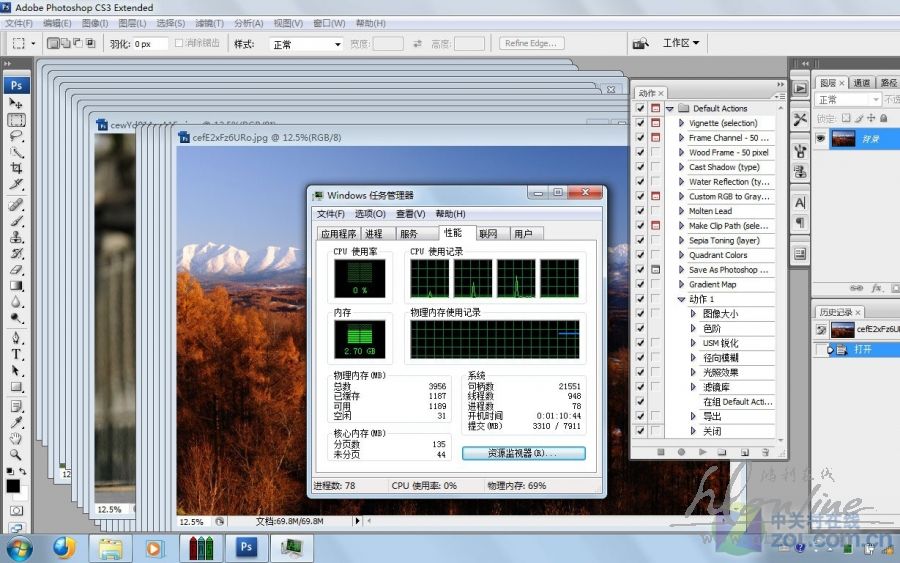
Task: Toggle visibility of the 背景 layer
Action: coord(821,139)
